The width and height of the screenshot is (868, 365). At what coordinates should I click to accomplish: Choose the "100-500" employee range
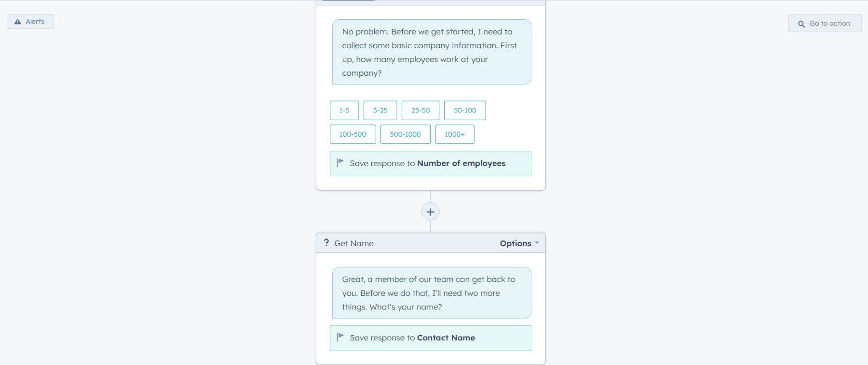(x=353, y=134)
